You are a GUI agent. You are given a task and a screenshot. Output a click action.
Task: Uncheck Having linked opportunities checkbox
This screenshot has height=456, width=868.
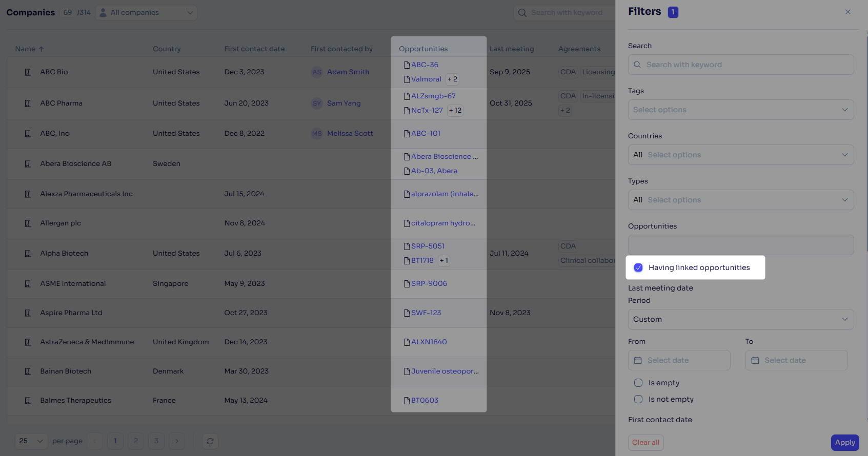coord(638,267)
